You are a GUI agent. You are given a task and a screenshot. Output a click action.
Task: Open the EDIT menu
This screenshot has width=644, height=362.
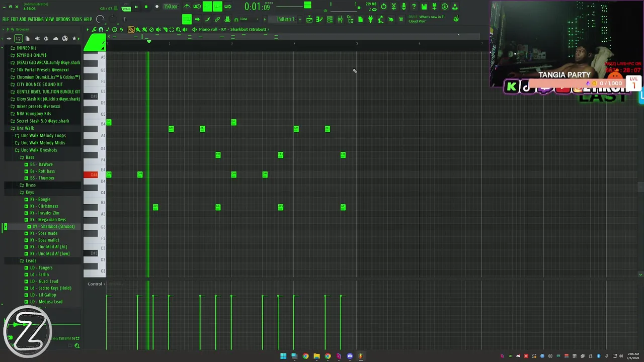click(15, 20)
